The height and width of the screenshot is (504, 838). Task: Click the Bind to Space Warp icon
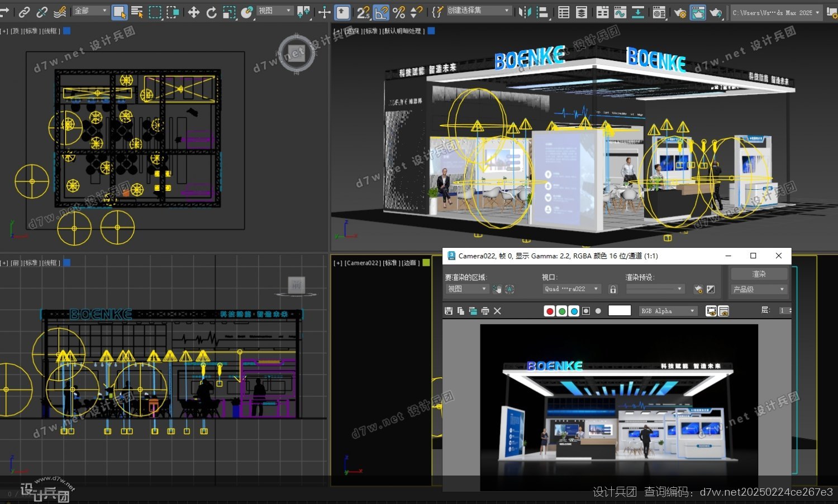click(60, 12)
